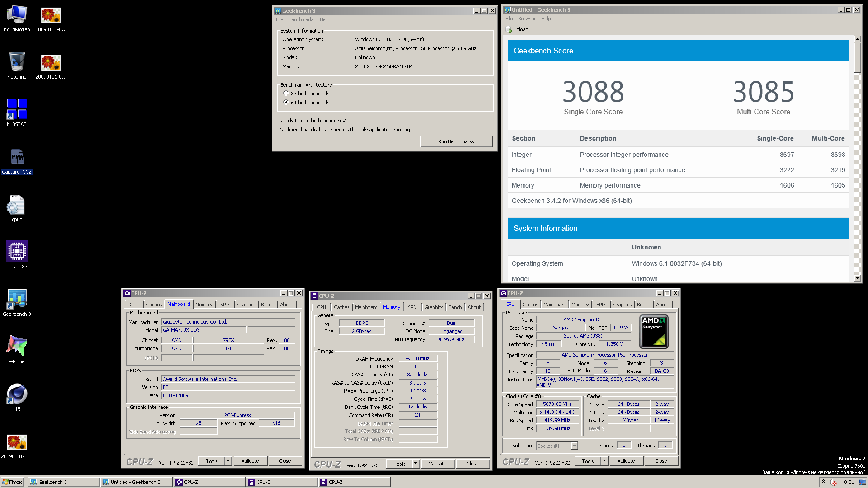Image resolution: width=868 pixels, height=488 pixels.
Task: Open the Компьютер desktop icon
Action: pos(17,18)
